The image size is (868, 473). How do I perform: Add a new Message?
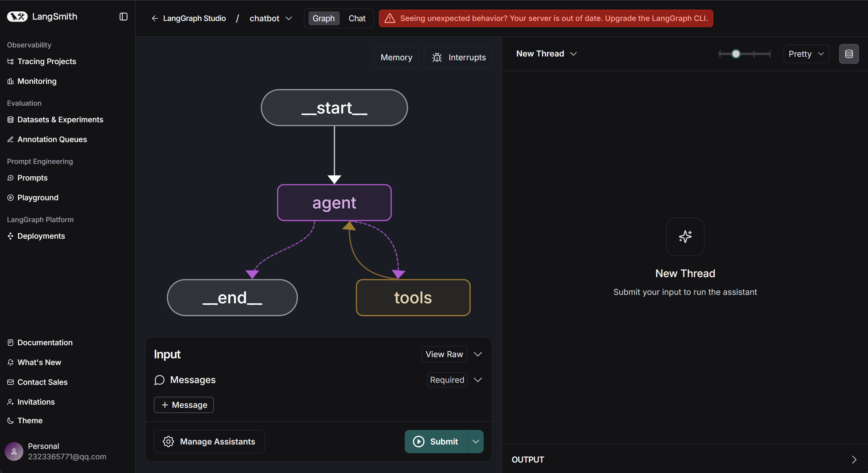[184, 405]
